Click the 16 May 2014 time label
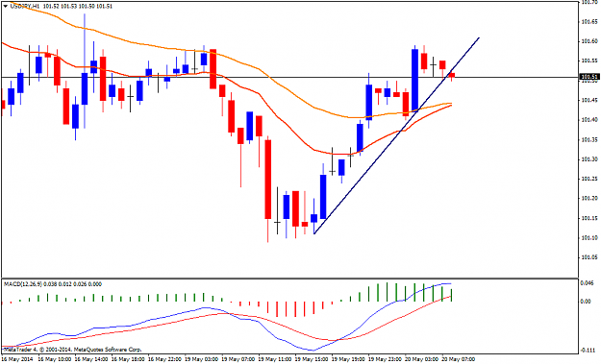This screenshot has height=364, width=601. (17, 359)
